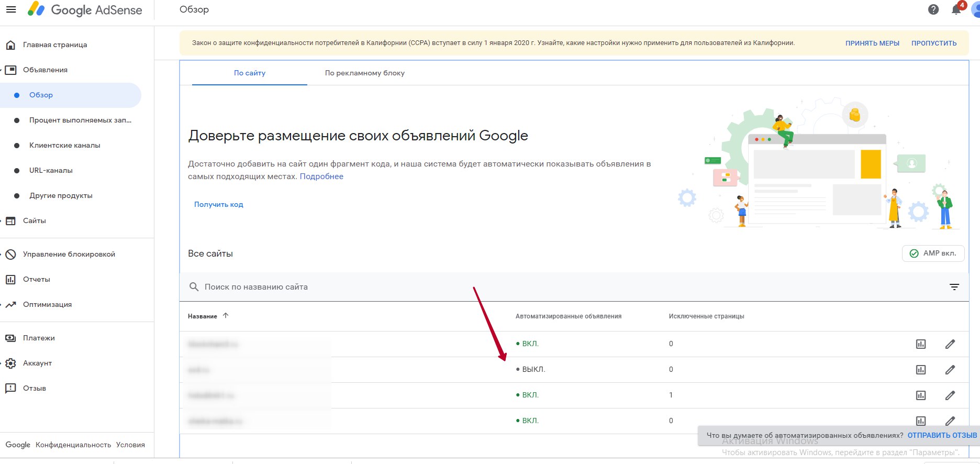
Task: Click the Все сайты heading
Action: click(x=210, y=253)
